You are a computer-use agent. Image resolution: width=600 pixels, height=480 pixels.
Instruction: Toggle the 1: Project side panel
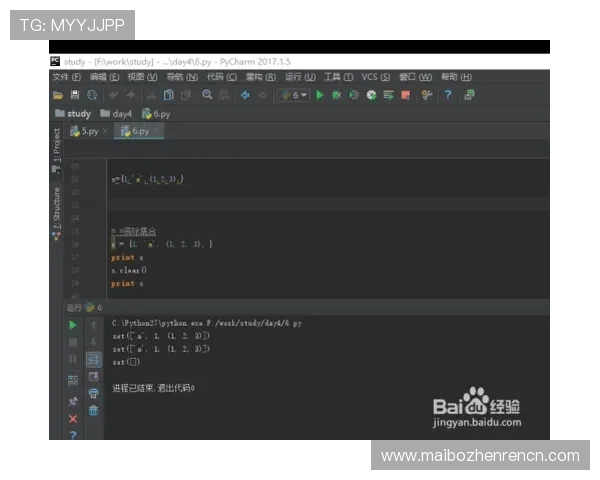click(x=57, y=148)
